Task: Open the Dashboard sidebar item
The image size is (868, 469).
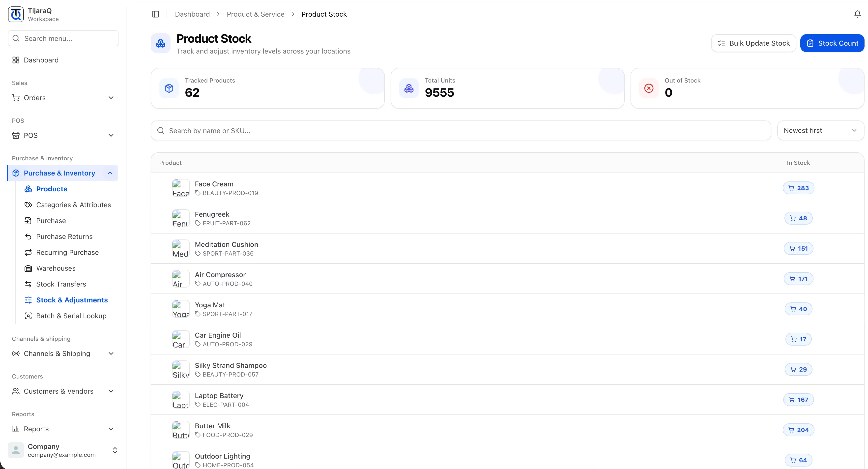Action: click(63, 60)
